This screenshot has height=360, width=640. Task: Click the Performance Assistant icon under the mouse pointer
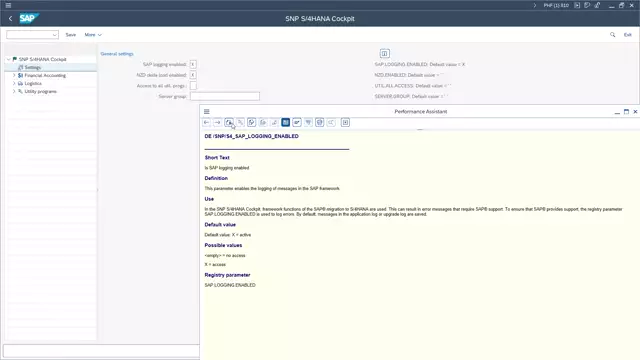coord(229,122)
